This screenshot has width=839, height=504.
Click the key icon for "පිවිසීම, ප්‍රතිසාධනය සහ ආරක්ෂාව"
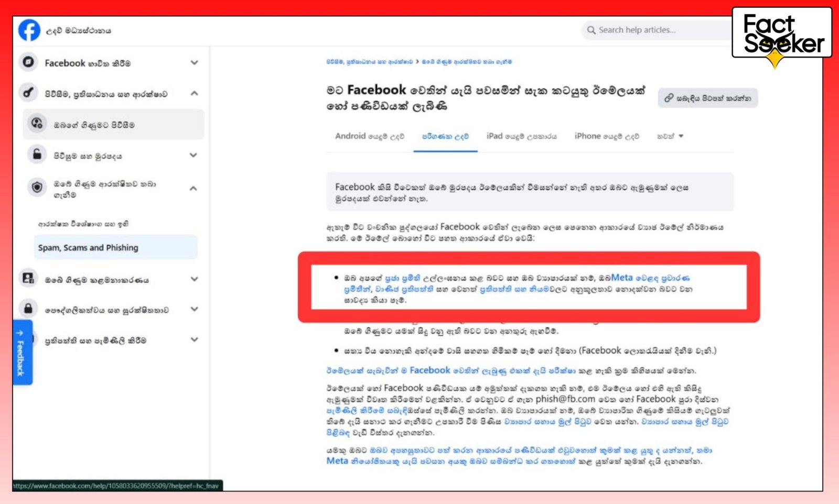click(28, 93)
